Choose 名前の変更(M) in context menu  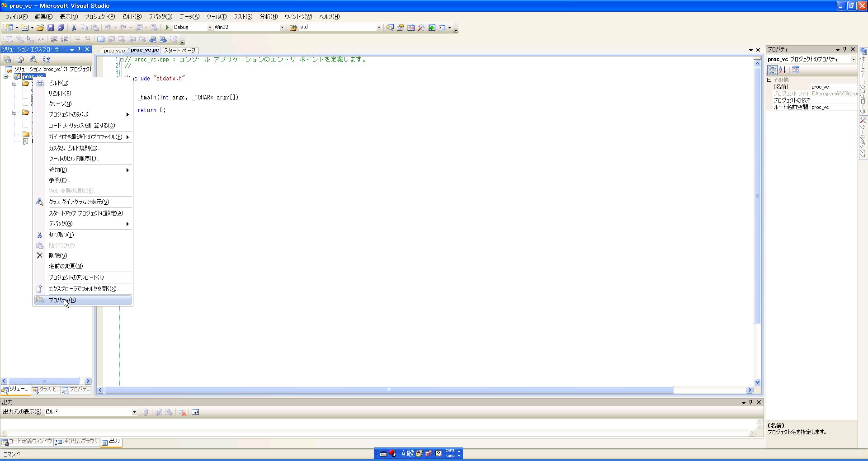point(83,266)
